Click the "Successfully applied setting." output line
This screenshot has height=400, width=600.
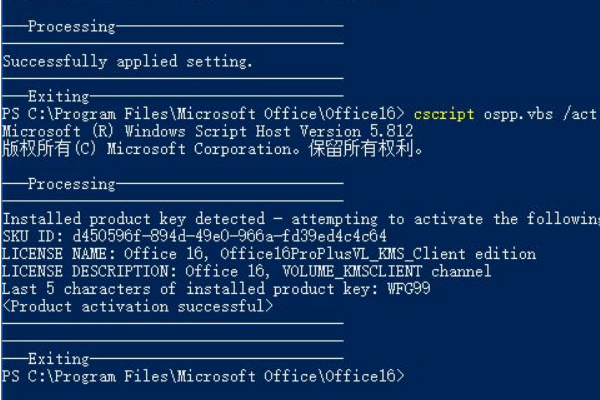tap(128, 62)
